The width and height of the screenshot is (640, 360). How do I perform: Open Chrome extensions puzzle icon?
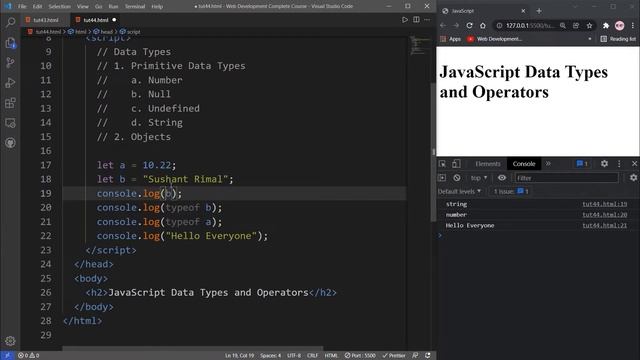pos(606,25)
